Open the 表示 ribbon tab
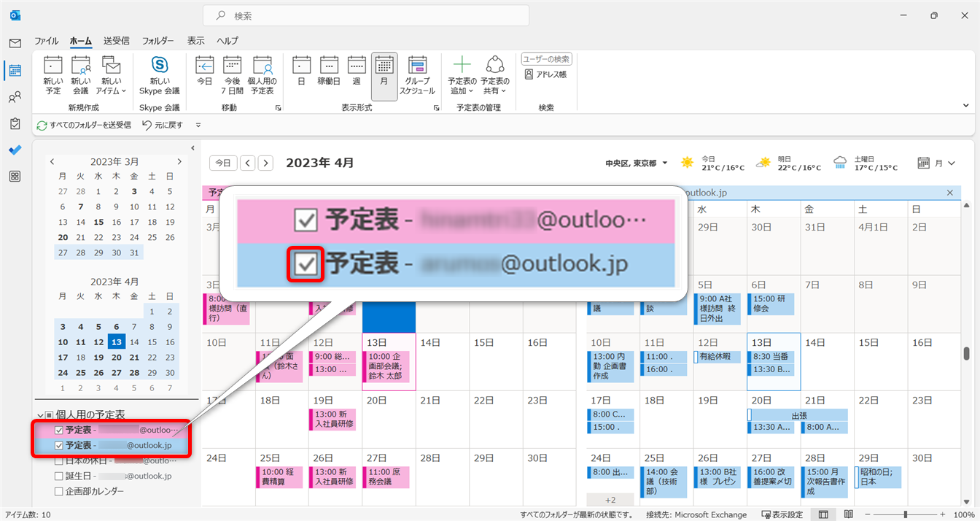 tap(195, 41)
